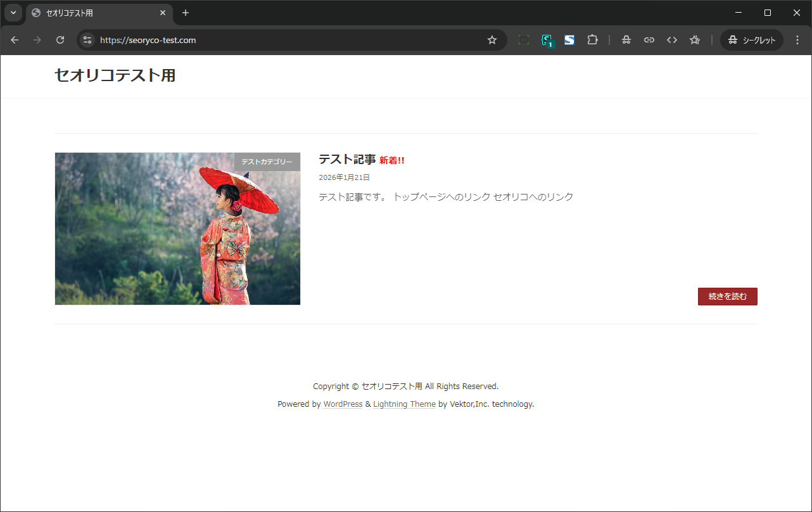Image resolution: width=812 pixels, height=512 pixels.
Task: Click the forward navigation arrow
Action: coord(37,39)
